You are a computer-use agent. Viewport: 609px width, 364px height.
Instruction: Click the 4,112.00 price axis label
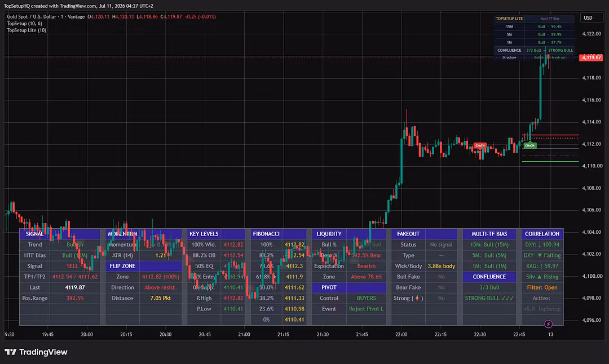click(x=592, y=144)
